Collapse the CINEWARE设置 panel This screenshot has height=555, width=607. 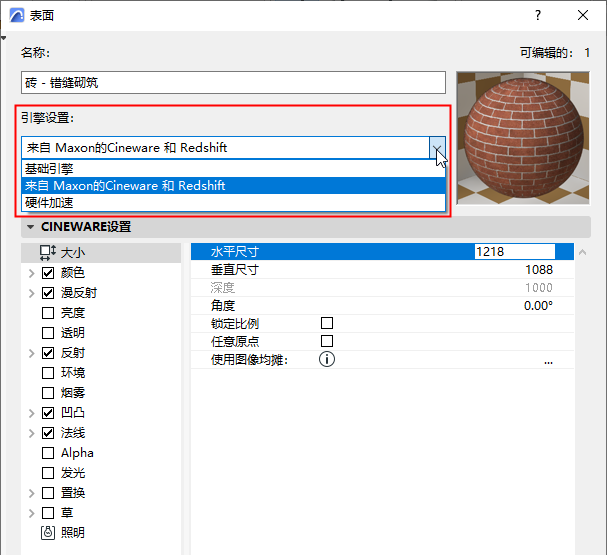[x=31, y=227]
